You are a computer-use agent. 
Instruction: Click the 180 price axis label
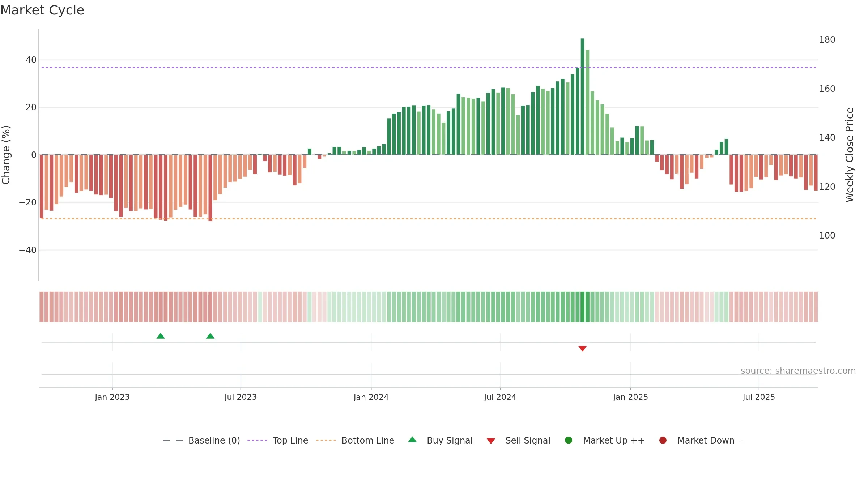tap(827, 40)
